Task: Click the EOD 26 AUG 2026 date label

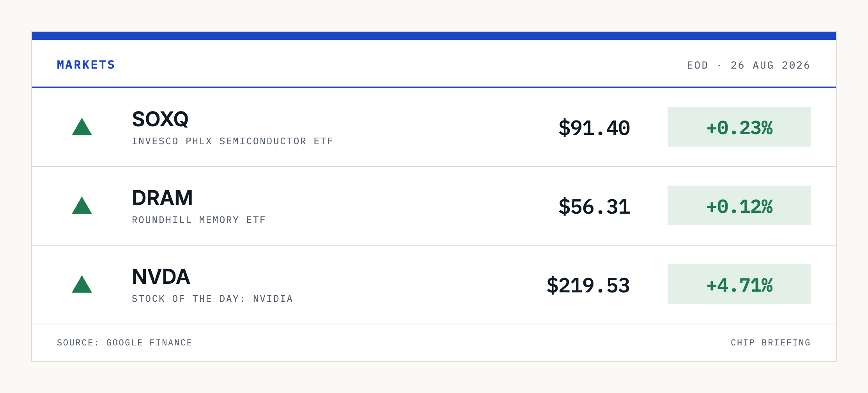Action: click(749, 65)
